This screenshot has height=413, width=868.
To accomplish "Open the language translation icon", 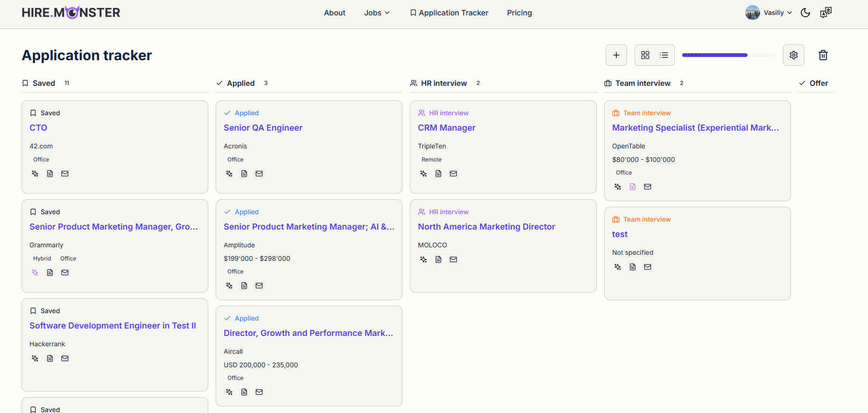I will click(826, 13).
